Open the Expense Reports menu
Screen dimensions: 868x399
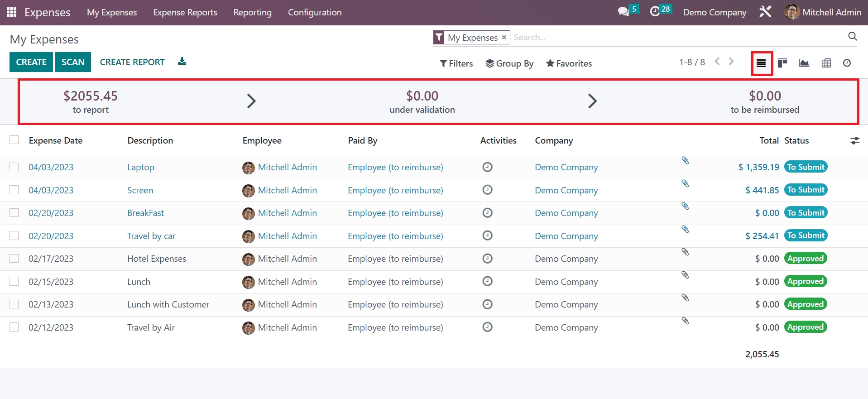(x=185, y=12)
